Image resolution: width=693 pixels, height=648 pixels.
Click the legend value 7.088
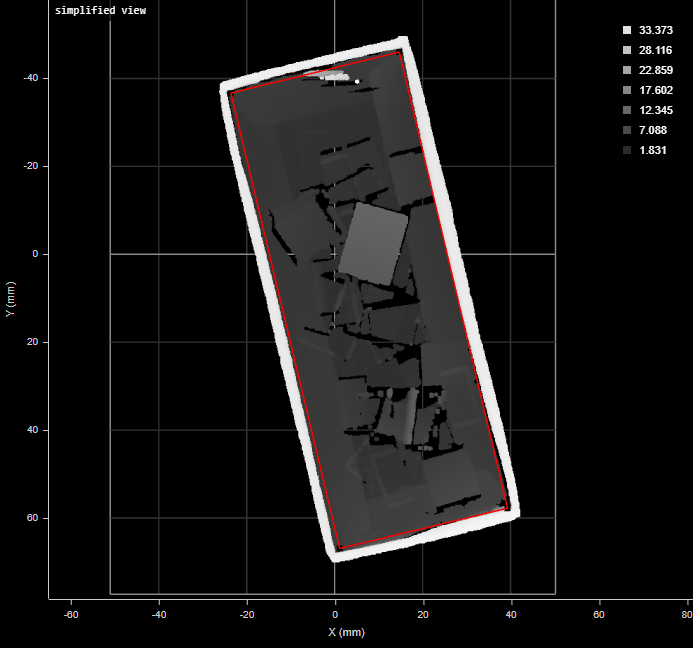[x=653, y=130]
